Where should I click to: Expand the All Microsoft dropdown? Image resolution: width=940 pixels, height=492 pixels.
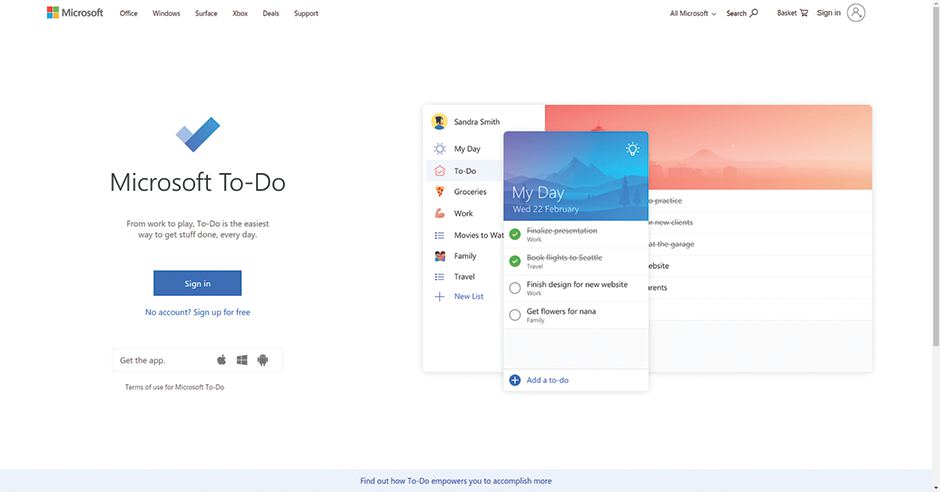point(693,14)
